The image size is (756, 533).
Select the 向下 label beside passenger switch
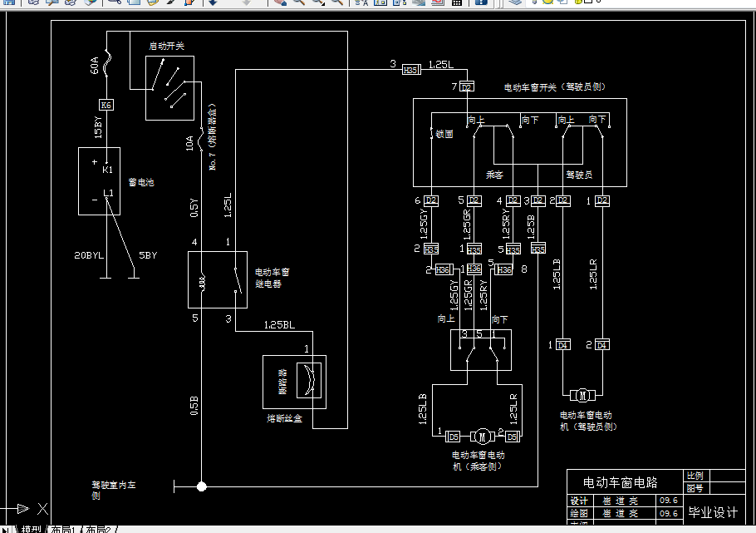point(499,319)
